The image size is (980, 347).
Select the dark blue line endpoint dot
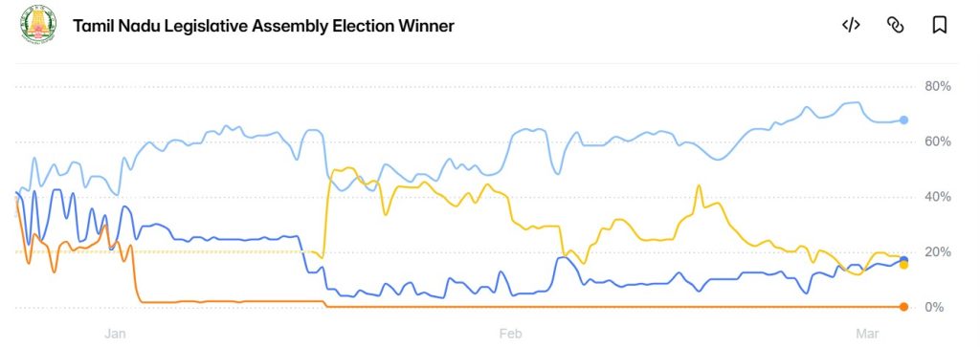(x=903, y=260)
